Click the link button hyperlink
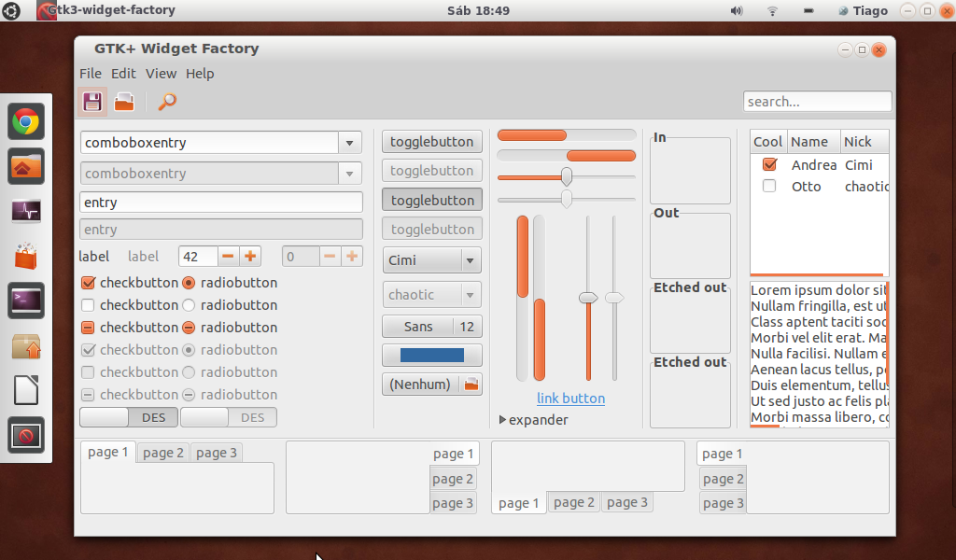The image size is (956, 560). (570, 399)
